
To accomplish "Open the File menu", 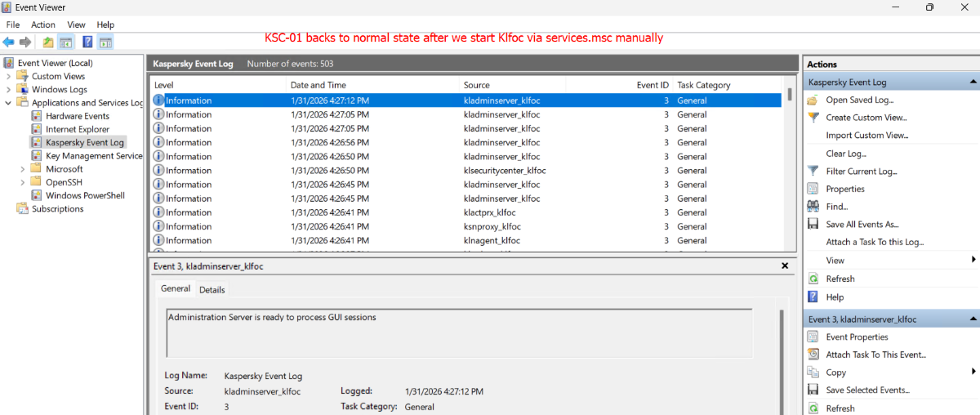I will pos(13,25).
